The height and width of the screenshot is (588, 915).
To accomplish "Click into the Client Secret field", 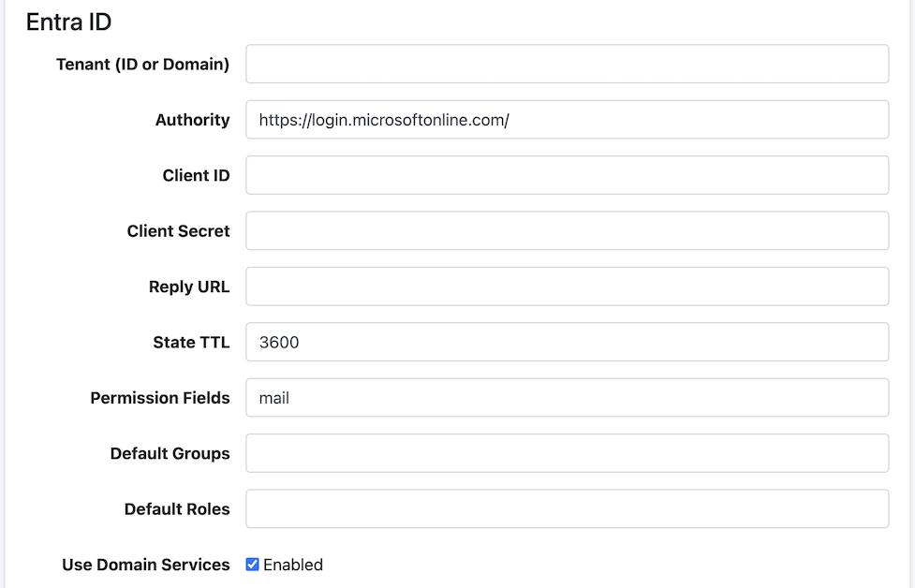I will 568,231.
